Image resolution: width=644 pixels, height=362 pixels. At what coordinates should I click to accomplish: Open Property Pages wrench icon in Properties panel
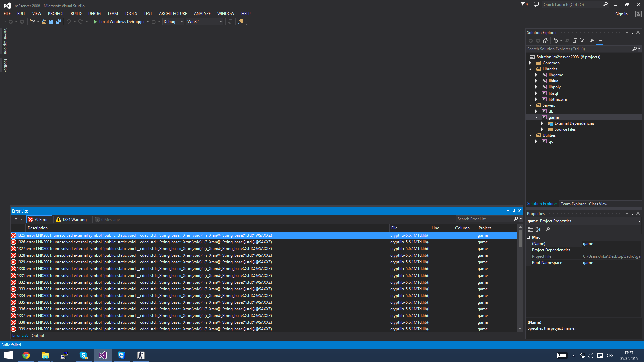tap(548, 229)
